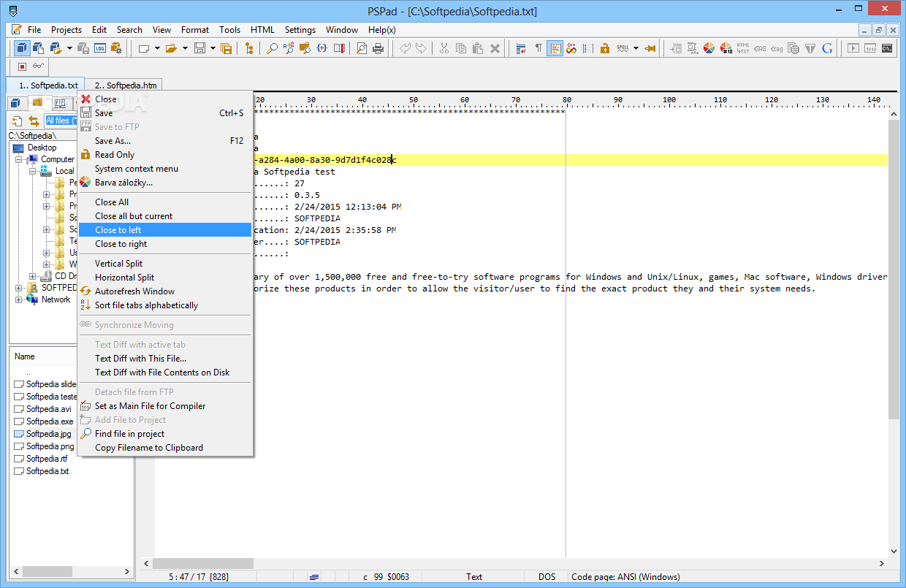Click the vertical scrollbar down arrow
The height and width of the screenshot is (588, 906).
pos(894,552)
